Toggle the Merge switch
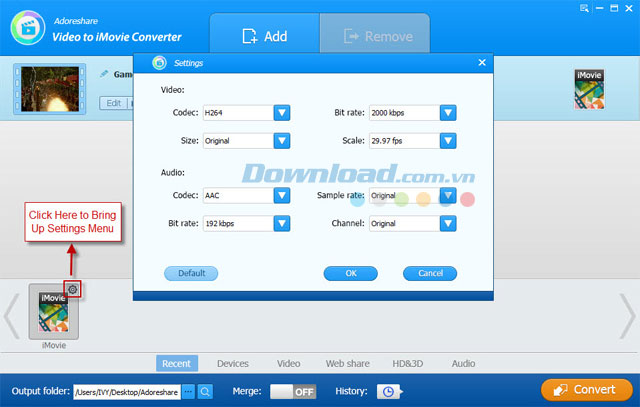Viewport: 640px width, 407px height. [293, 392]
